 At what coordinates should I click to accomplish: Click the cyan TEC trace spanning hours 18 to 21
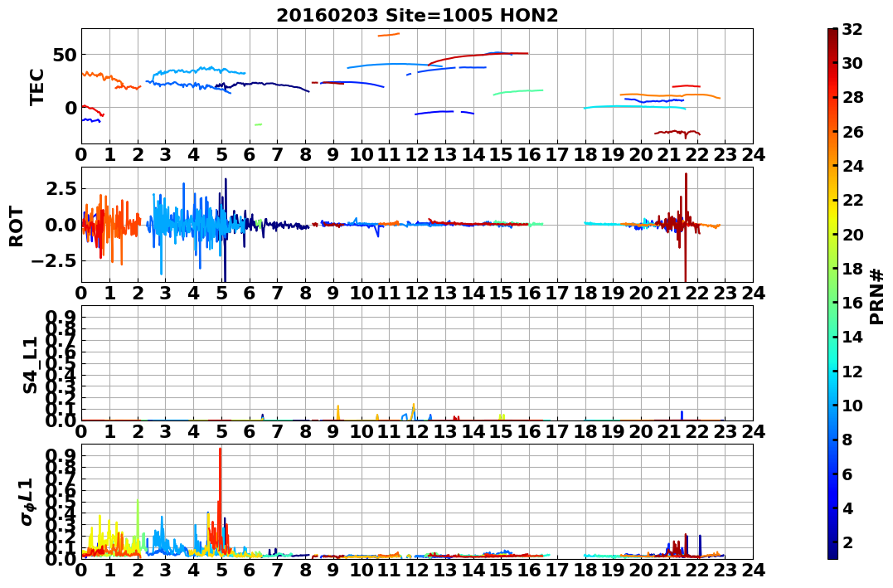click(635, 106)
